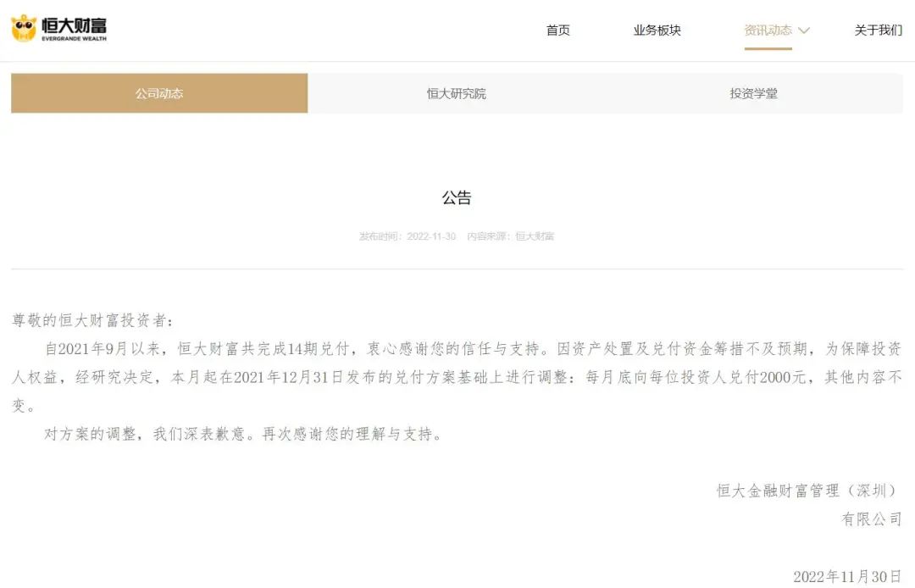Click the sentence 对方案的调整，我们深表歉意

tap(145, 434)
